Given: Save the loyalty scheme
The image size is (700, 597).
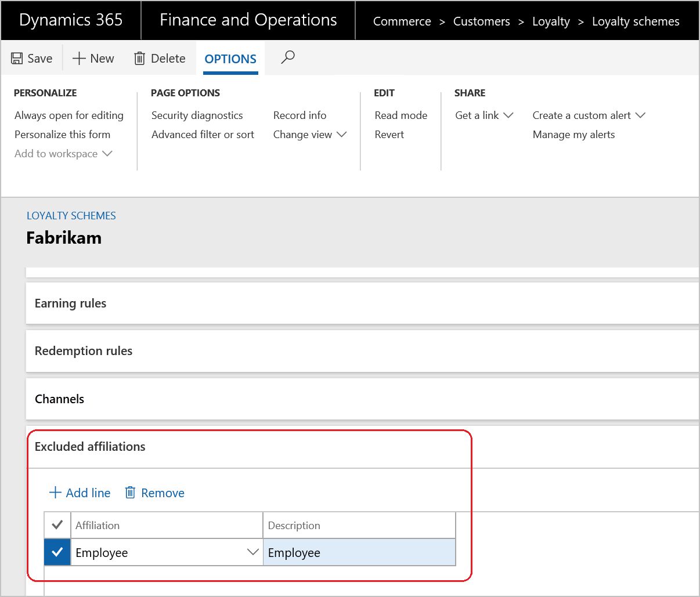Looking at the screenshot, I should click(x=31, y=57).
